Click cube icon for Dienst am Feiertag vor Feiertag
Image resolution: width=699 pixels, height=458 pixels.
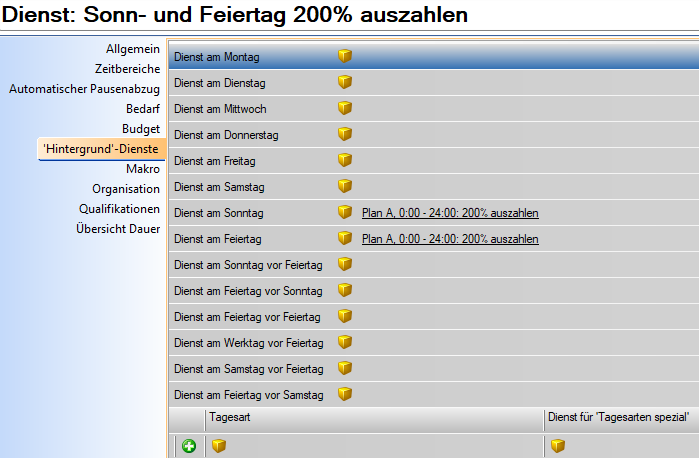[345, 316]
